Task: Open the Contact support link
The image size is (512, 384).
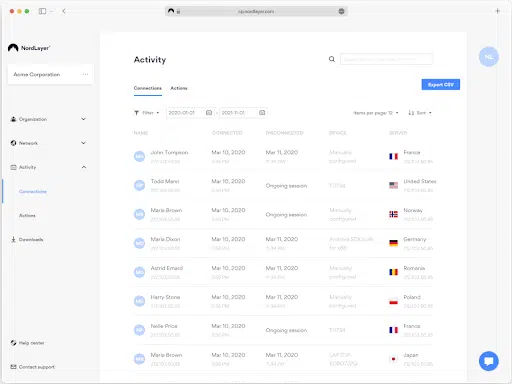Action: tap(36, 367)
